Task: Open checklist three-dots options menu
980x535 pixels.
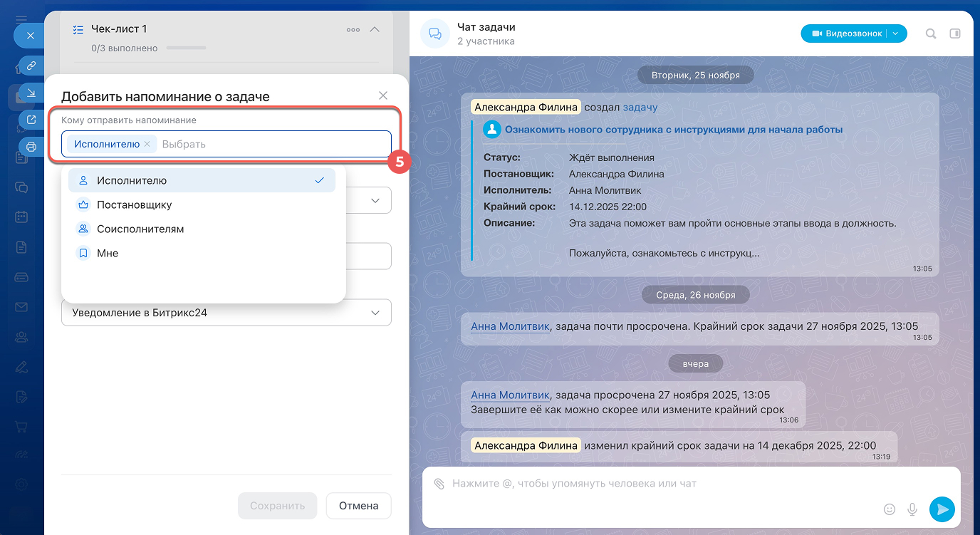Action: pyautogui.click(x=353, y=30)
